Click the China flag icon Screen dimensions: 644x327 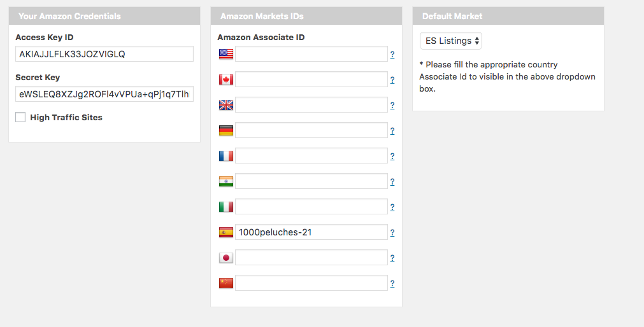click(x=226, y=283)
